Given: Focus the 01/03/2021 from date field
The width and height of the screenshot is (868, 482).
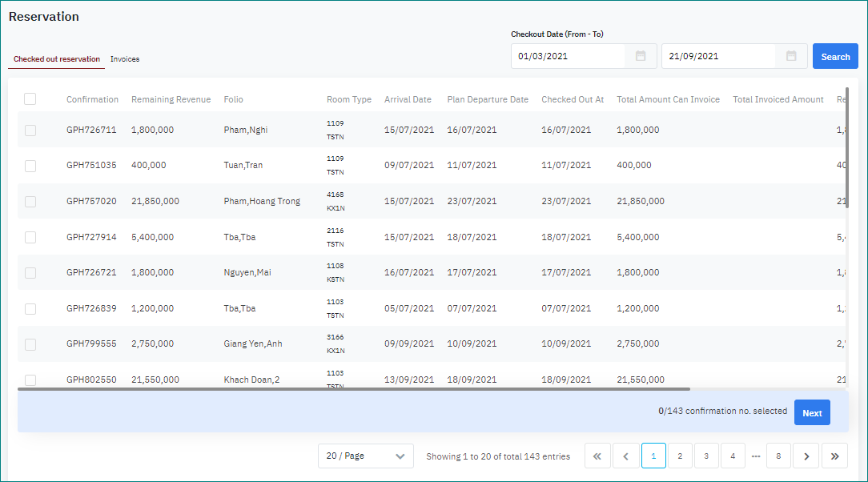Looking at the screenshot, I should pos(569,56).
